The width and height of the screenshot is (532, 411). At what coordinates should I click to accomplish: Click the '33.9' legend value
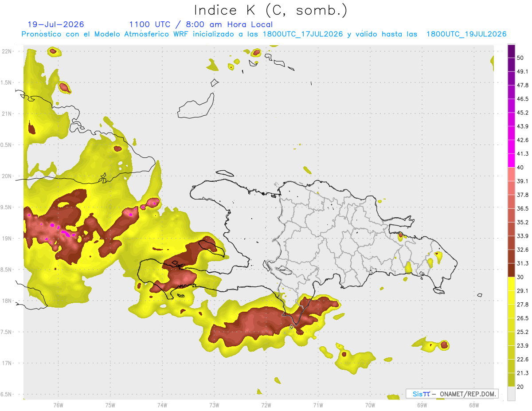[523, 236]
